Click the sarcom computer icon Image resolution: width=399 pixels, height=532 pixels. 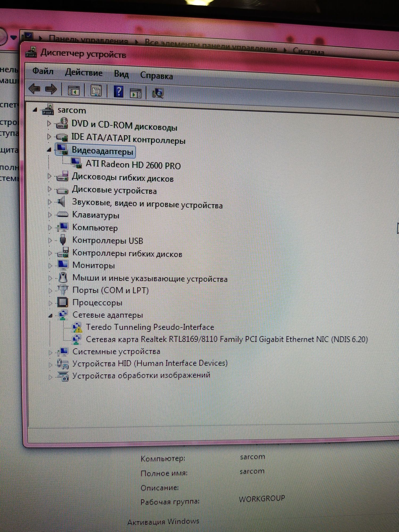coord(48,110)
